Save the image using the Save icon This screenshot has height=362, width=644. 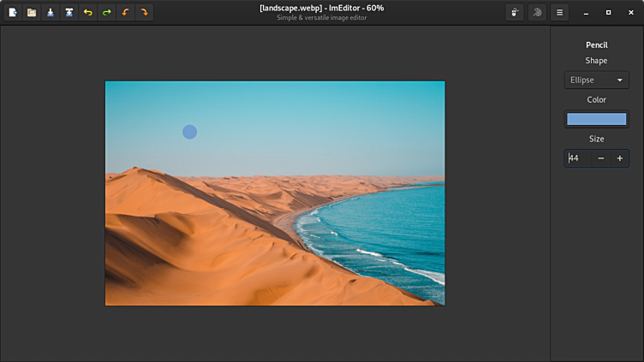click(51, 13)
